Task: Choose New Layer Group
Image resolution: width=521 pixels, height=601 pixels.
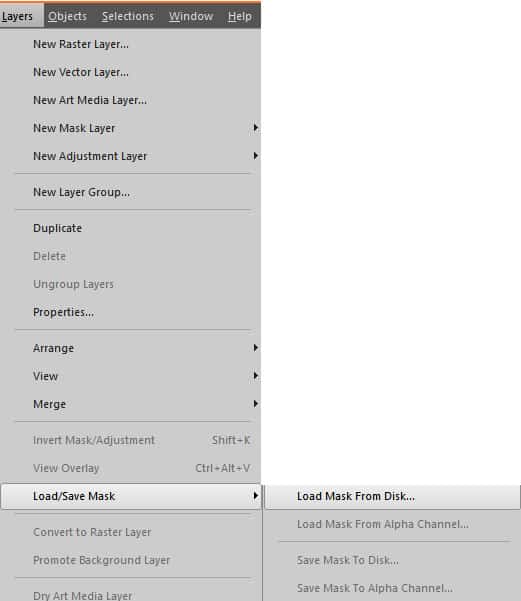Action: (130, 192)
